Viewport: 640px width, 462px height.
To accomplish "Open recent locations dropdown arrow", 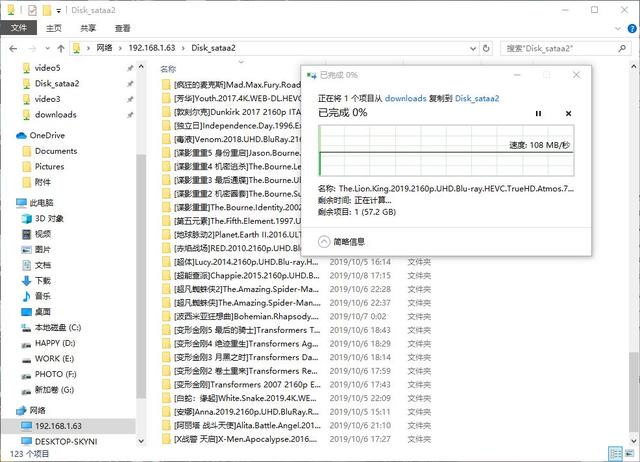I will 47,49.
